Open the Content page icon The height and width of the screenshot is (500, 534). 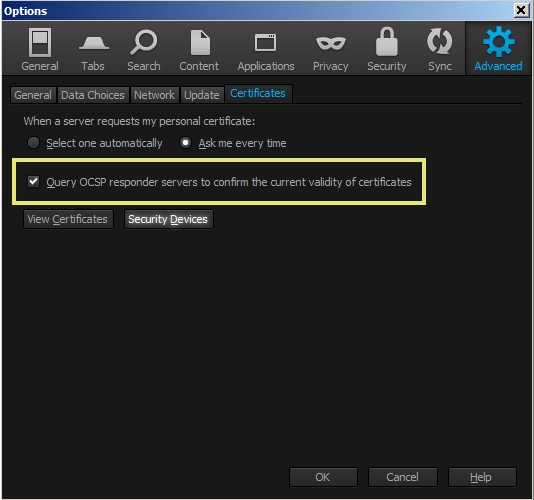pyautogui.click(x=200, y=43)
